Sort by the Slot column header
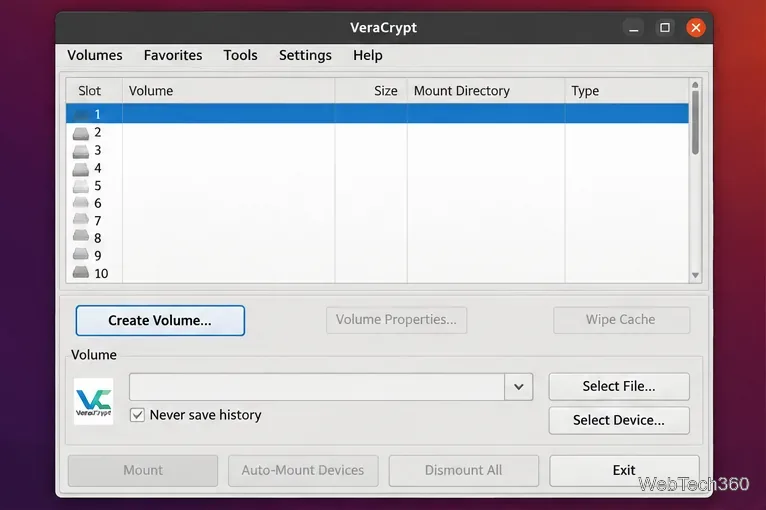This screenshot has width=766, height=510. click(94, 91)
